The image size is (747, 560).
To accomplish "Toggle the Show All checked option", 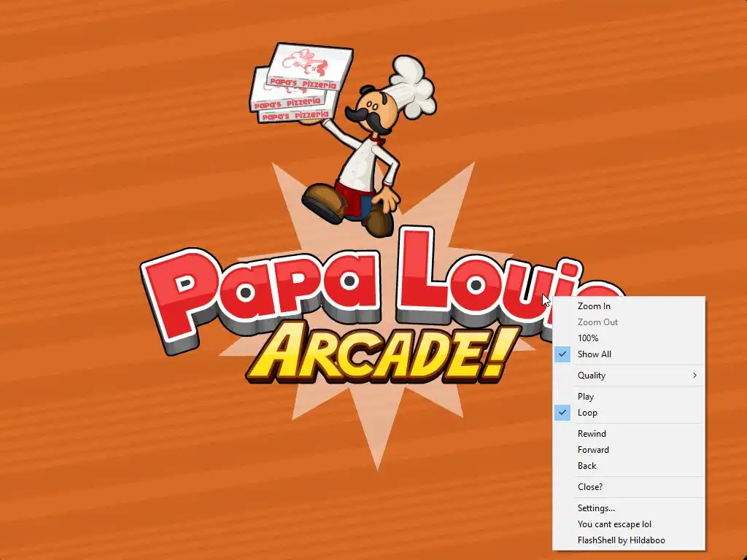I will 628,354.
